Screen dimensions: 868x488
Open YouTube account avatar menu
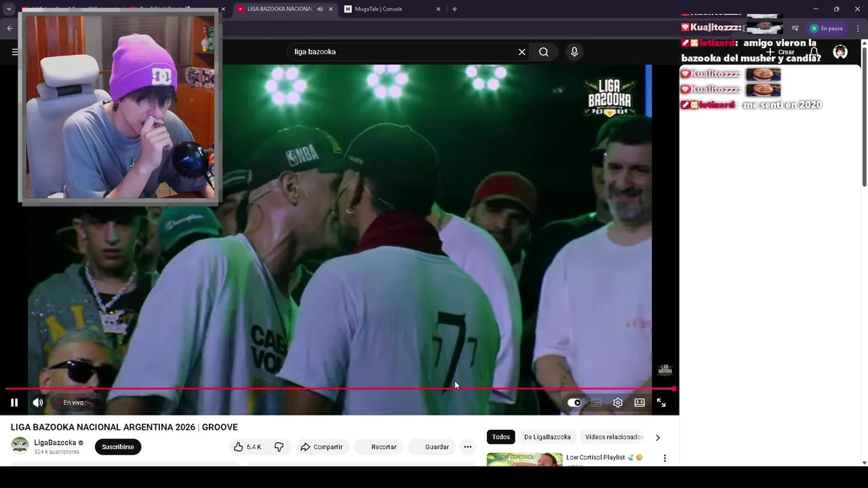click(x=840, y=52)
